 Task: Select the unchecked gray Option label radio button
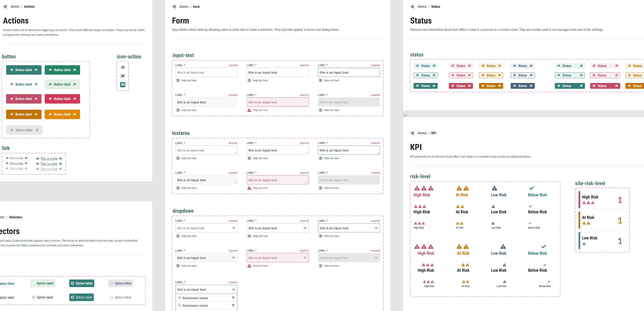pyautogui.click(x=111, y=283)
